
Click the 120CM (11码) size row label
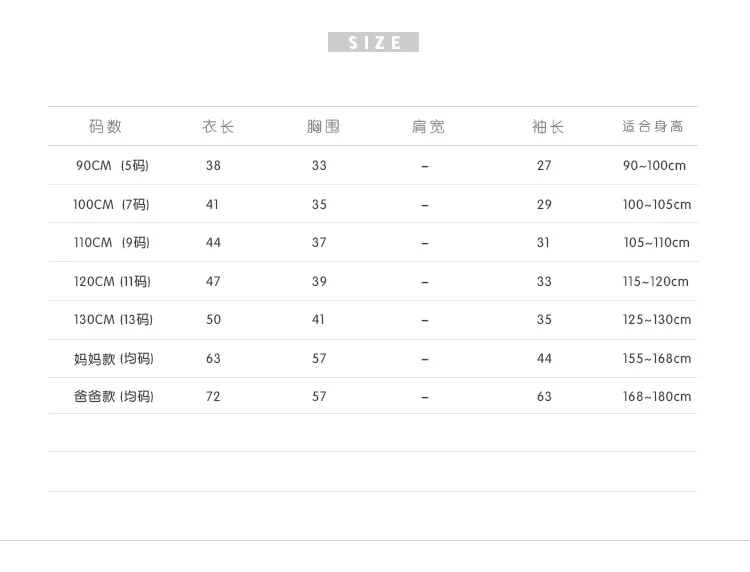click(112, 281)
